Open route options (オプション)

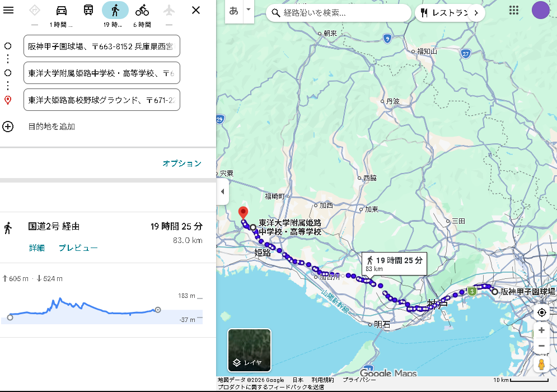[x=182, y=164]
